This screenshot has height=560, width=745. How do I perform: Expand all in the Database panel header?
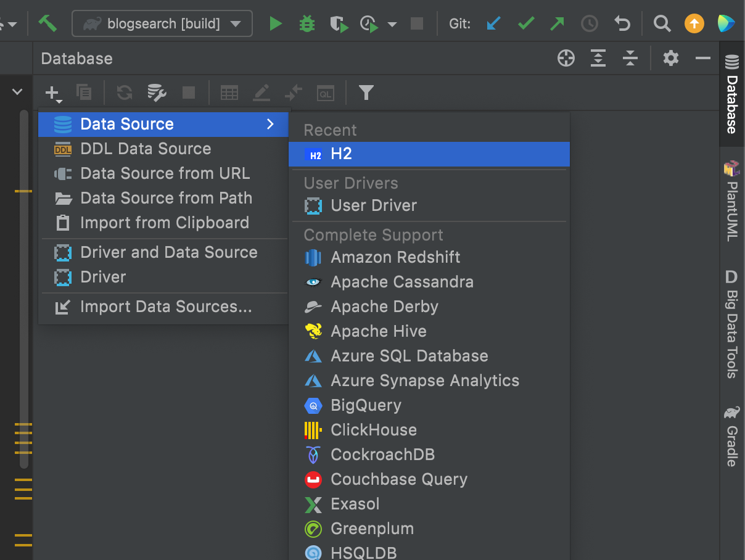[598, 59]
